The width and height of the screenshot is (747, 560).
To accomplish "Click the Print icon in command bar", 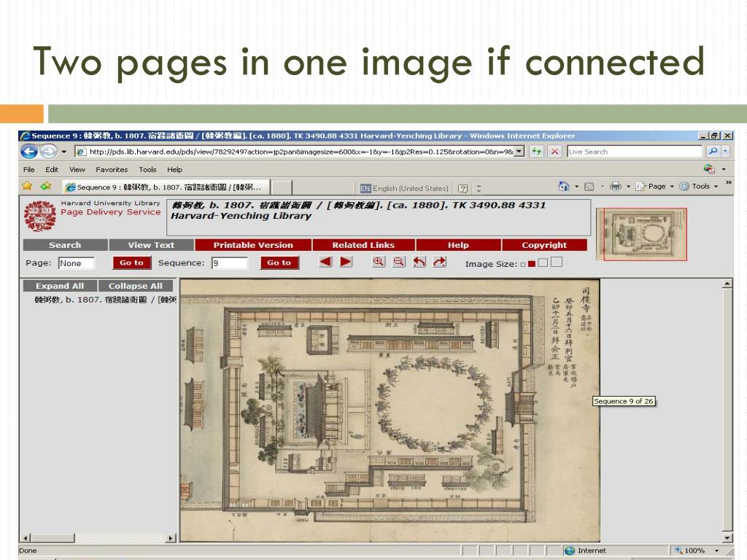I will 616,186.
